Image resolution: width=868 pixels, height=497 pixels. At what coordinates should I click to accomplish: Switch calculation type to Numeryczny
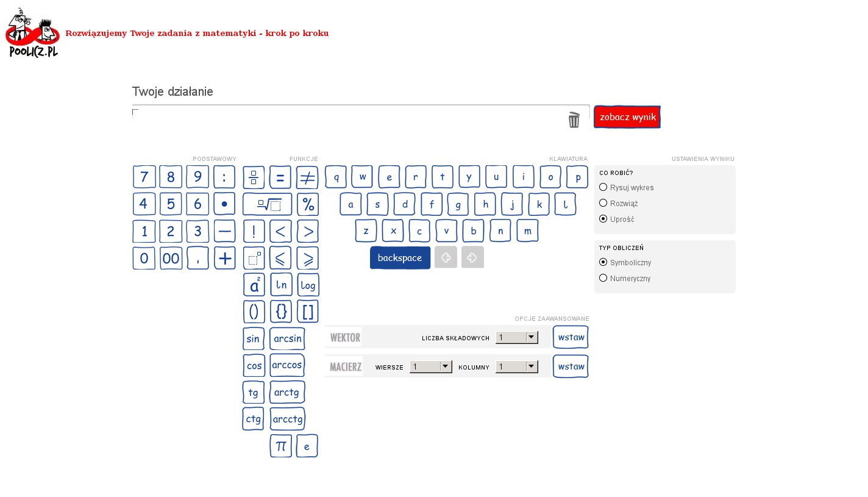coord(603,278)
